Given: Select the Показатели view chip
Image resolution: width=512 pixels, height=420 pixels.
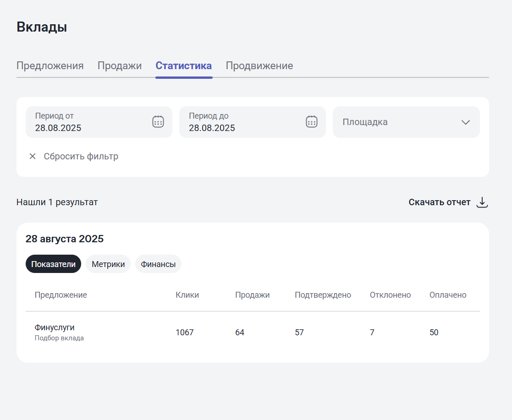Looking at the screenshot, I should [53, 264].
